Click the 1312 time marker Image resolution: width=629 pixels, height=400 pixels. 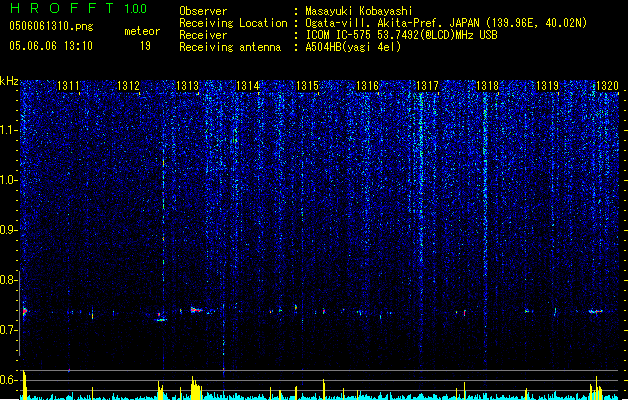pyautogui.click(x=128, y=85)
